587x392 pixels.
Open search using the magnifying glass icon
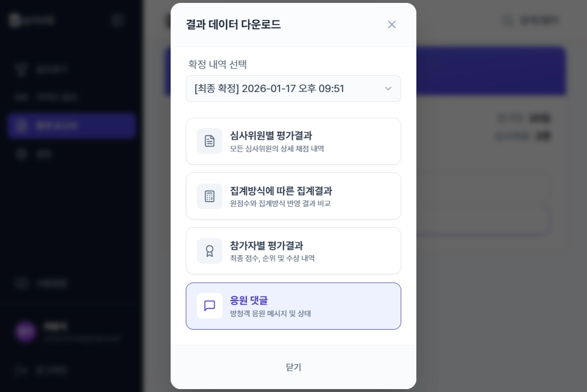point(507,20)
